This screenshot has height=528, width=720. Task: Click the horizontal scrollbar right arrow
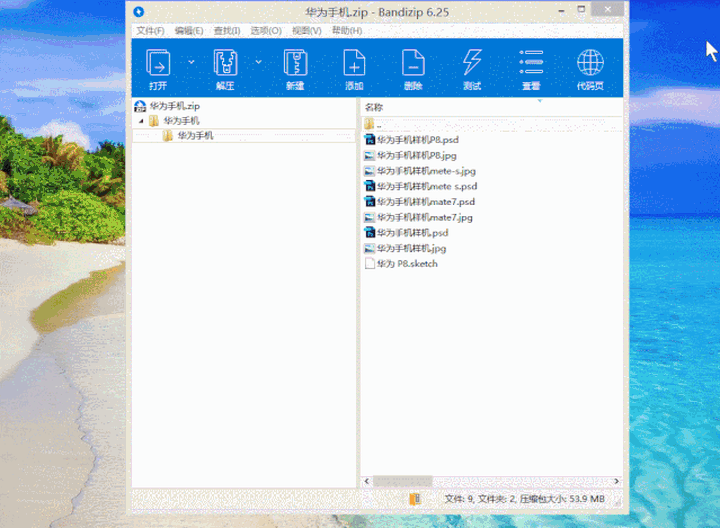click(x=616, y=481)
